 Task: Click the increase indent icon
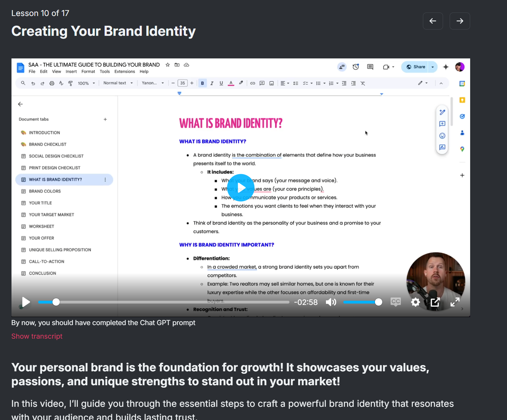353,83
